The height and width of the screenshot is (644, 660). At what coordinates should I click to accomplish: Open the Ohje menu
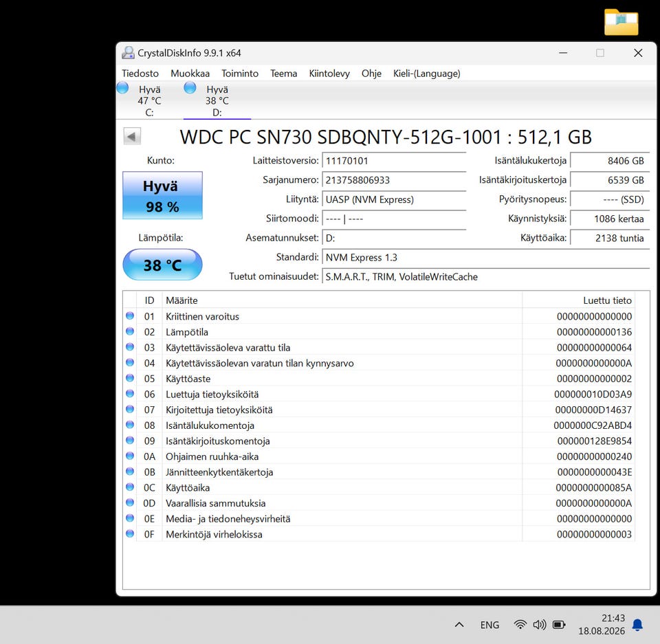(371, 74)
